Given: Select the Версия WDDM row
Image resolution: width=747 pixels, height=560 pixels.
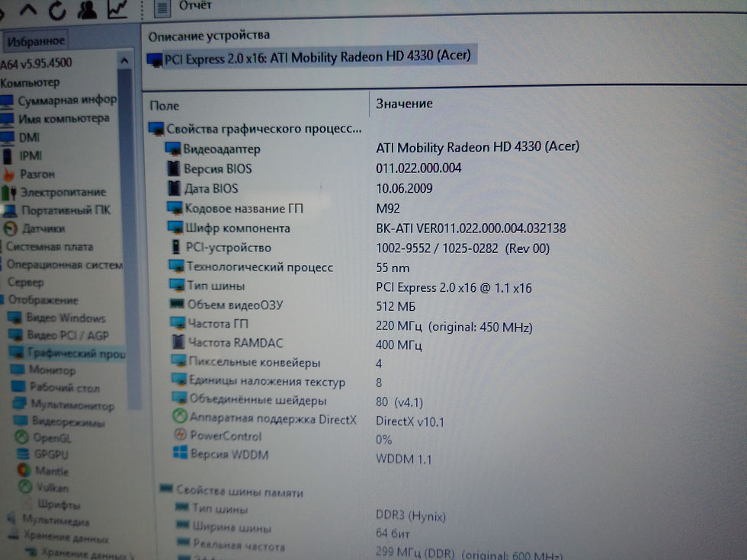Looking at the screenshot, I should (302, 456).
